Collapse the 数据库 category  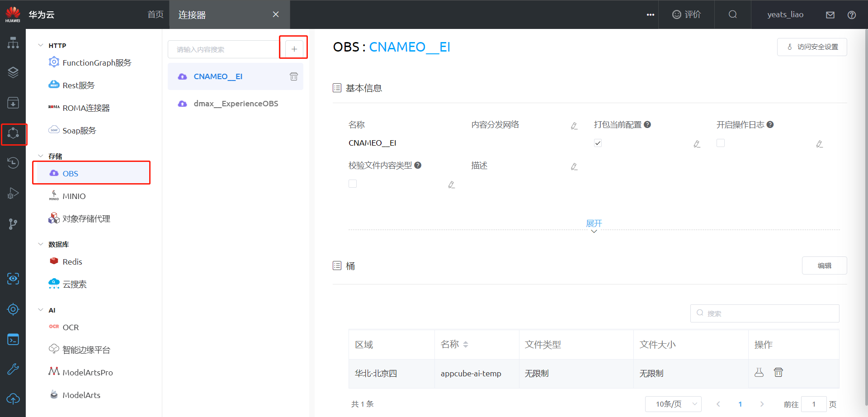tap(41, 244)
